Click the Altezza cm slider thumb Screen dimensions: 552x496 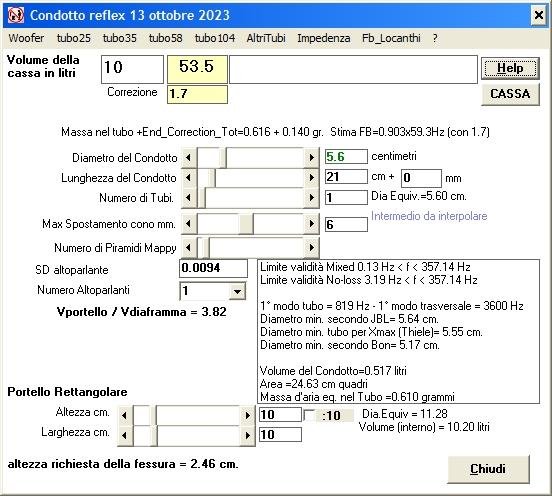click(x=153, y=415)
